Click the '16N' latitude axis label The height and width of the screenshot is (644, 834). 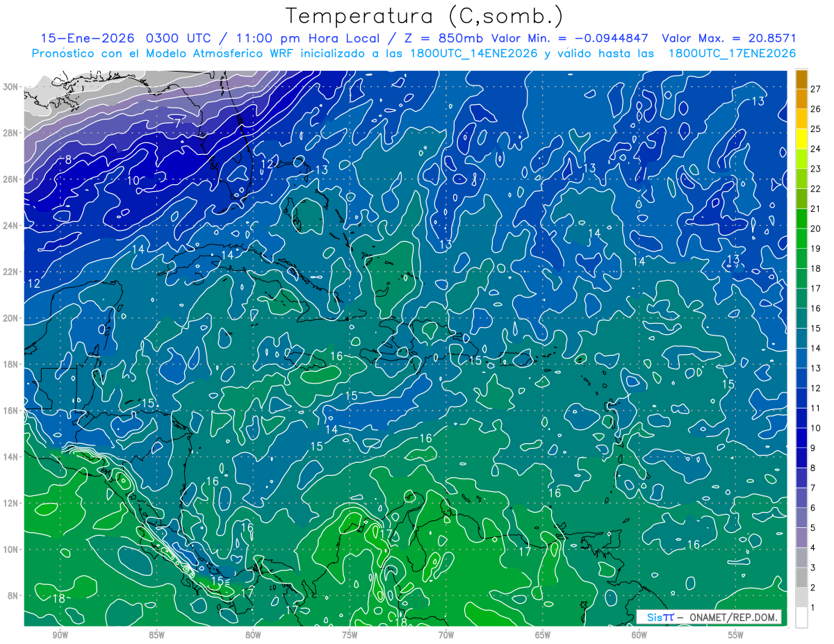pos(10,411)
